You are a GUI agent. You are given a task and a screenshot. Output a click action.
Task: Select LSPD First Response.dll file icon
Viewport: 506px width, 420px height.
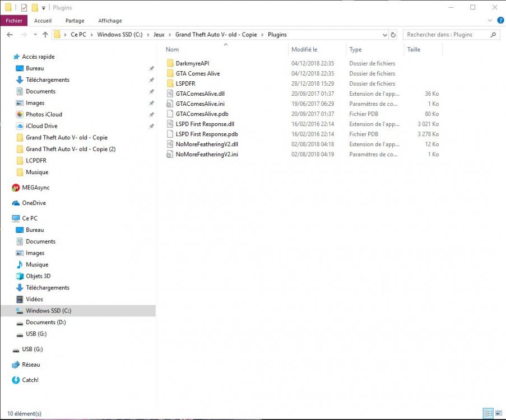pyautogui.click(x=170, y=124)
